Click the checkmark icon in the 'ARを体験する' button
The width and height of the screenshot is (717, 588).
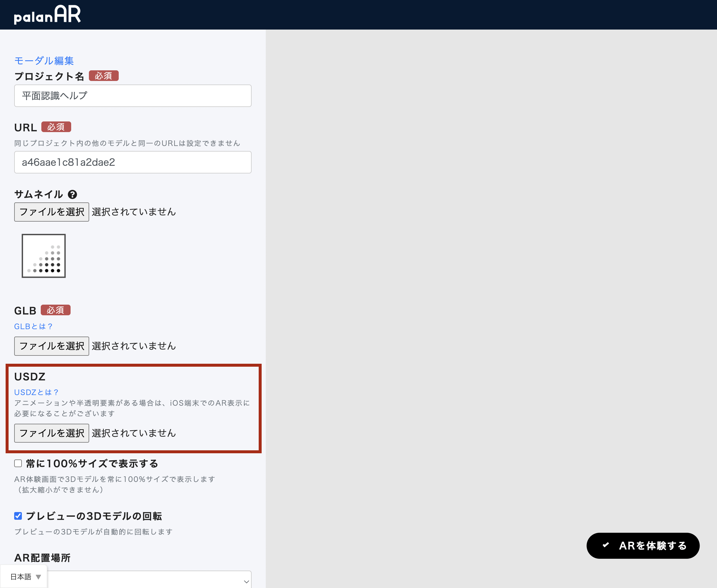[x=606, y=545]
